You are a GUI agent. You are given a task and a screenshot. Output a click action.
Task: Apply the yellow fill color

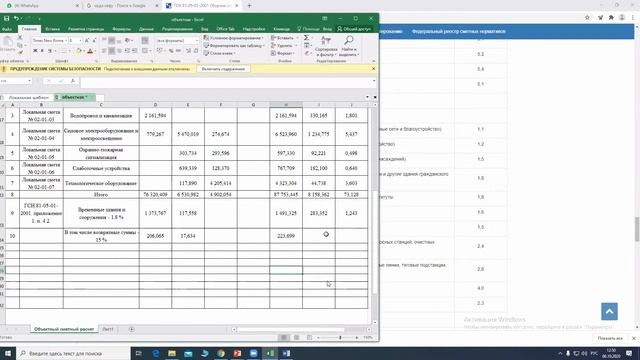click(x=79, y=51)
